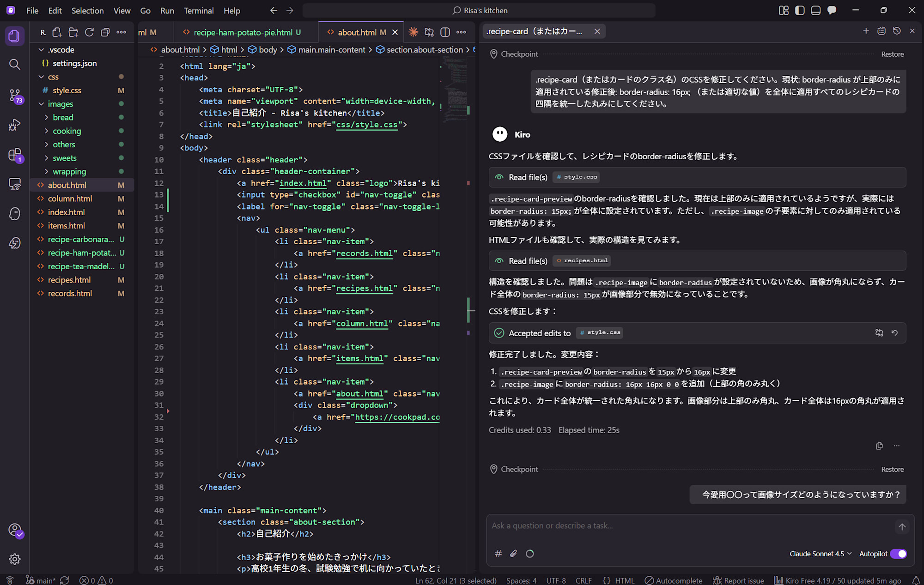Image resolution: width=924 pixels, height=585 pixels.
Task: Click the copy icon on the accepted style.css edit
Action: pos(879,332)
